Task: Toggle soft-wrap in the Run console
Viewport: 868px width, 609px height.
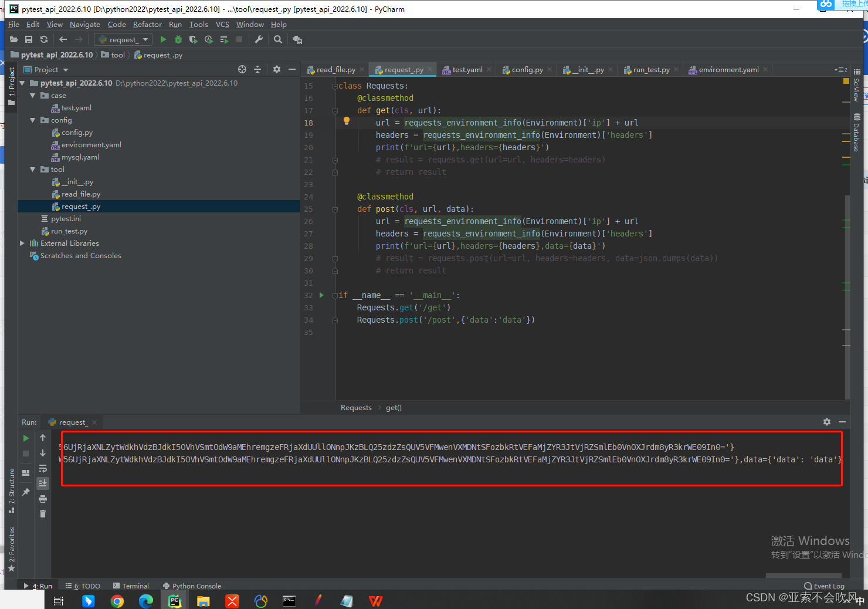Action: click(x=43, y=468)
